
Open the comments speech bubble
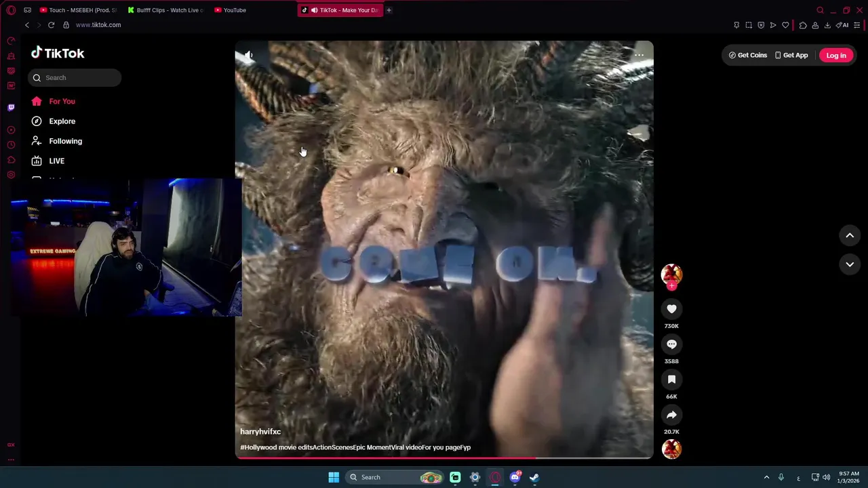671,344
